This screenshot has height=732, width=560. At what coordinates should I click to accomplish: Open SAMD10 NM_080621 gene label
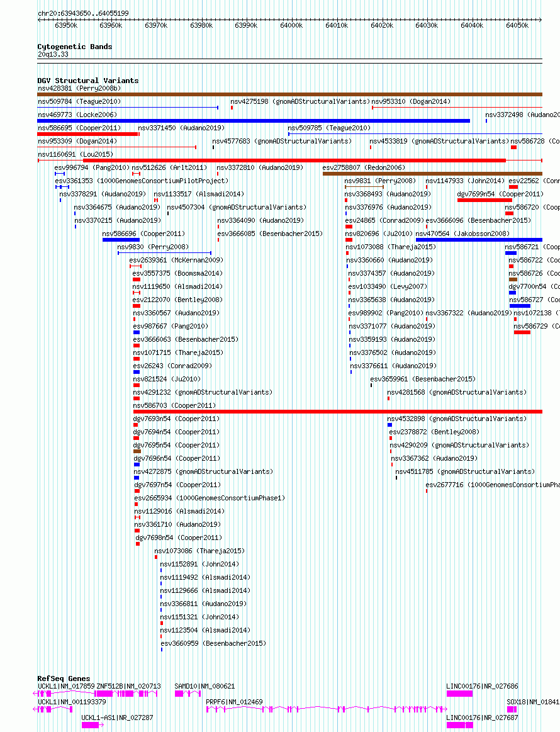click(205, 686)
